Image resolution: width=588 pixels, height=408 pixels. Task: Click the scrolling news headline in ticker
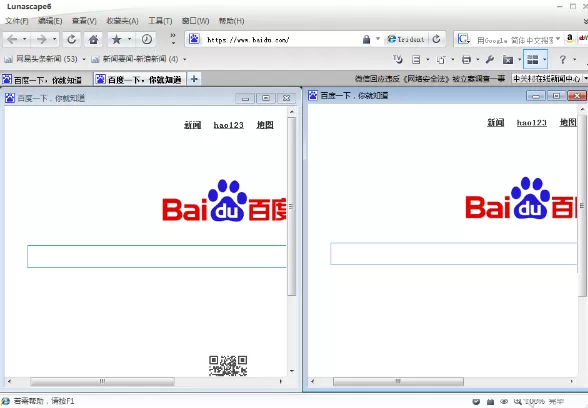(x=430, y=79)
